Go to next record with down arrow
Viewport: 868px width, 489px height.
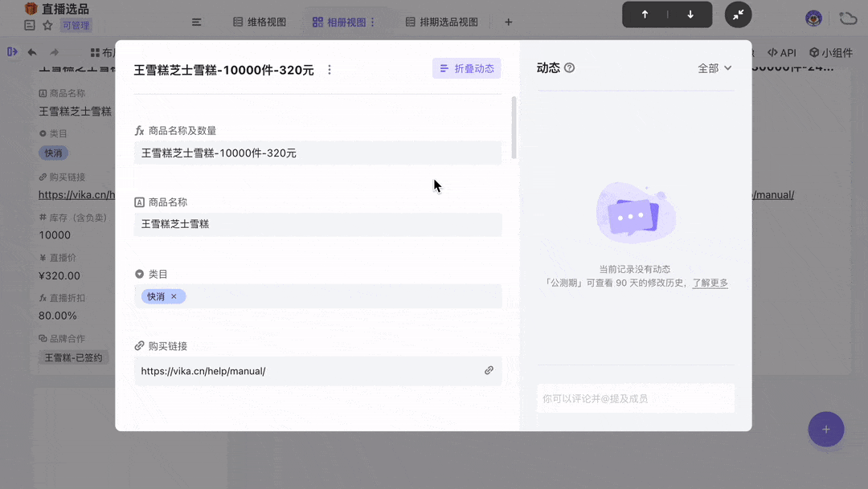click(x=690, y=15)
